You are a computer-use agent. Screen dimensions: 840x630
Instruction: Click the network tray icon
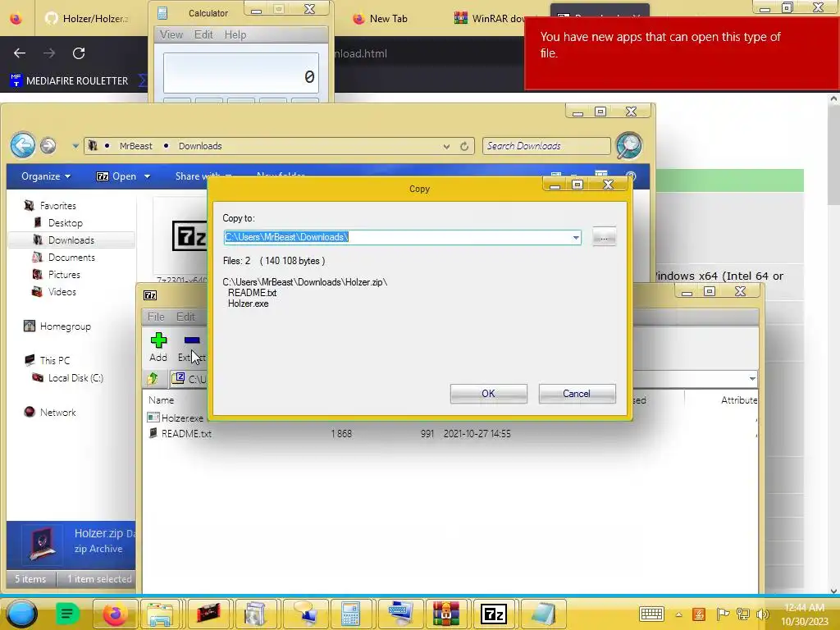pyautogui.click(x=743, y=614)
